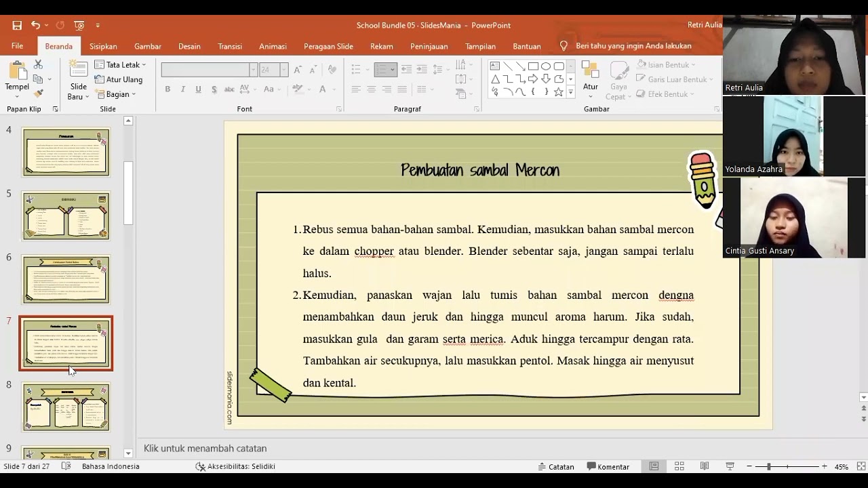Save the presentation from Quick Access toolbar

(x=16, y=25)
